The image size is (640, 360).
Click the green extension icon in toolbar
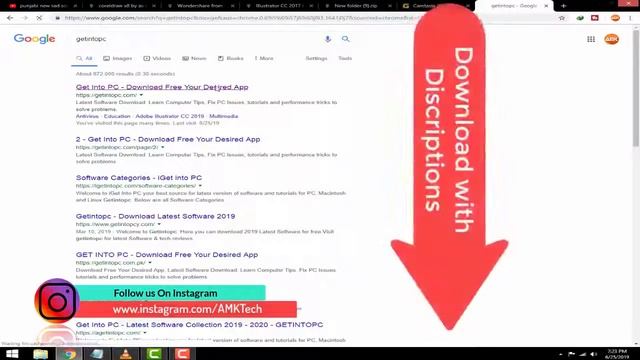click(580, 18)
